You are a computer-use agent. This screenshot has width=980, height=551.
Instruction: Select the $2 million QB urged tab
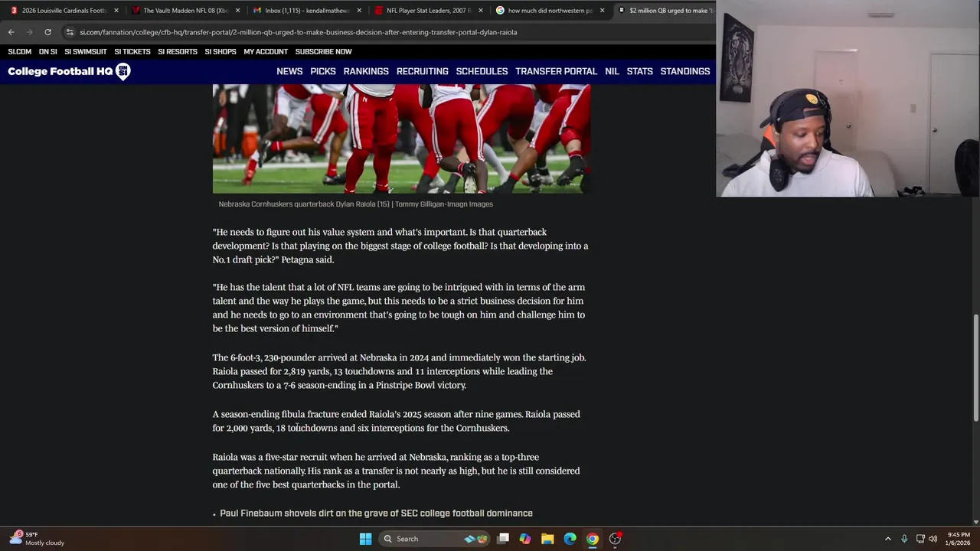[665, 11]
